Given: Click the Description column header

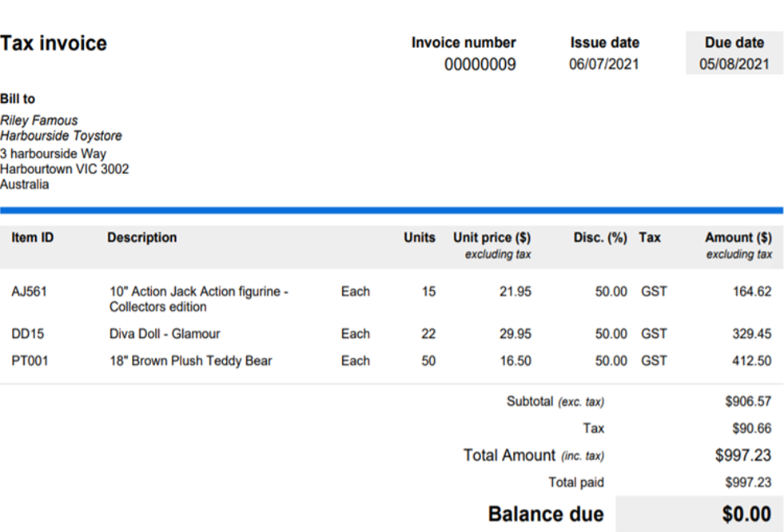Looking at the screenshot, I should [x=142, y=238].
